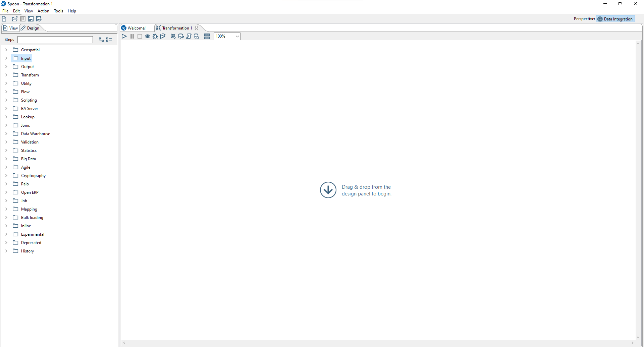Expand the Scripting category
The width and height of the screenshot is (644, 347).
click(x=6, y=100)
